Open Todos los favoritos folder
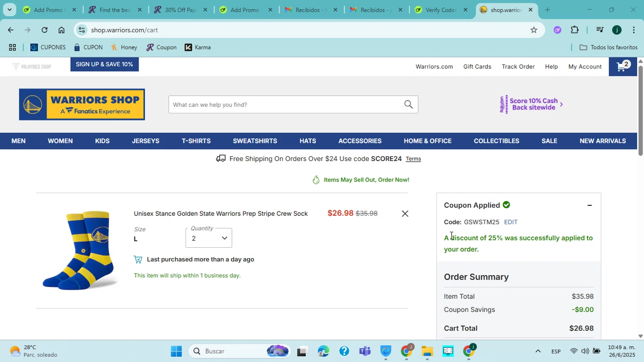 point(608,47)
